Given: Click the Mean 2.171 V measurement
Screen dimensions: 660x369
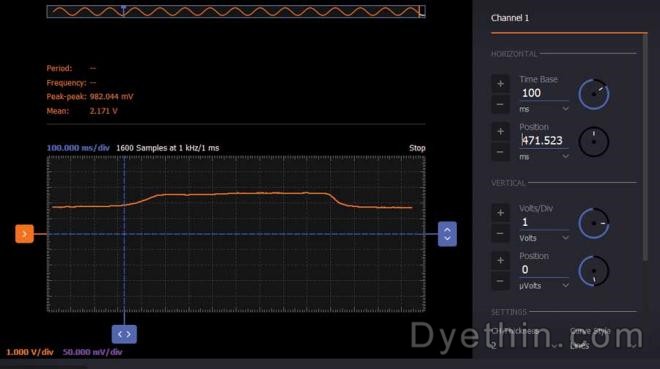Looking at the screenshot, I should point(82,111).
